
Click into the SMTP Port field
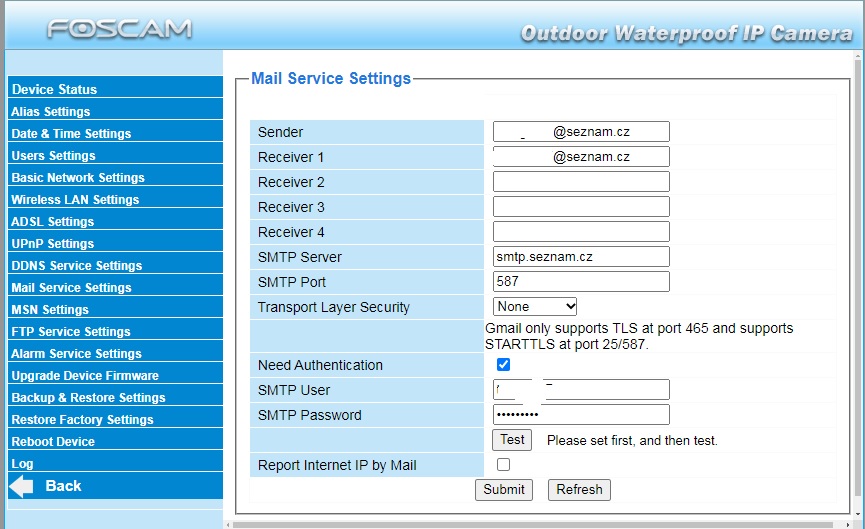click(581, 282)
